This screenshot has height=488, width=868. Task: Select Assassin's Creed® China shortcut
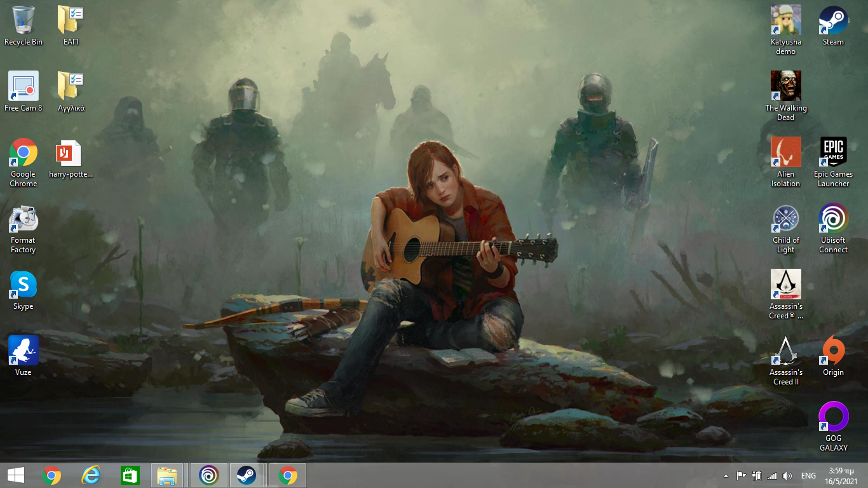pyautogui.click(x=786, y=294)
